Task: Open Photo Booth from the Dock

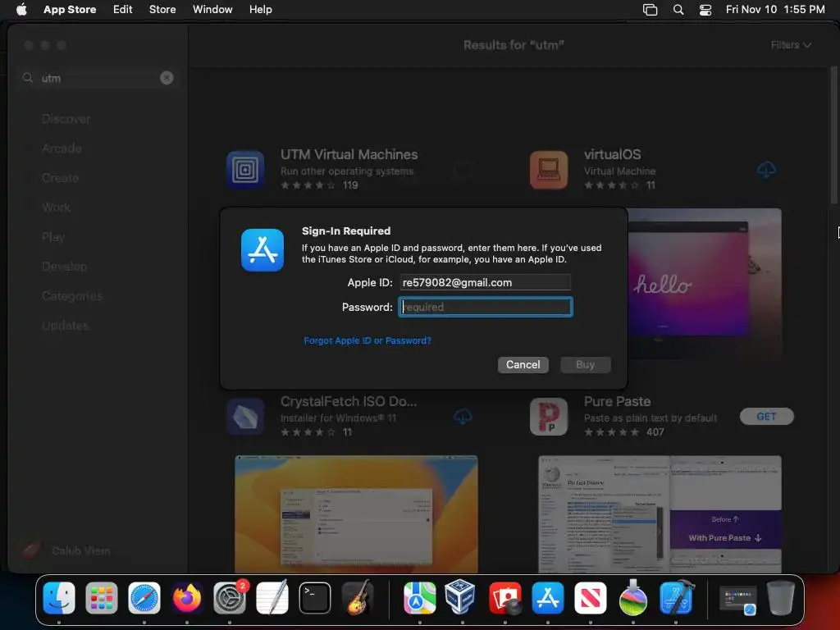Action: click(504, 598)
